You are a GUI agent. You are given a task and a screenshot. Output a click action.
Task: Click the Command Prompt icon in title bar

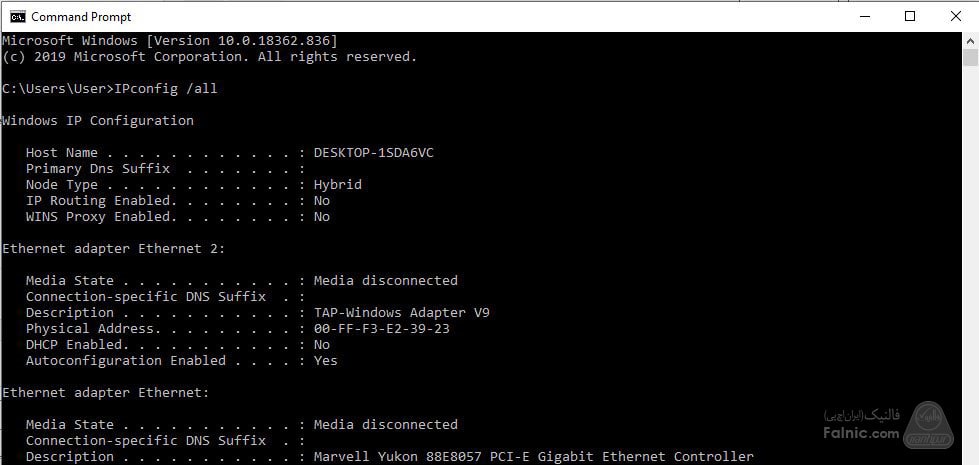(16, 16)
